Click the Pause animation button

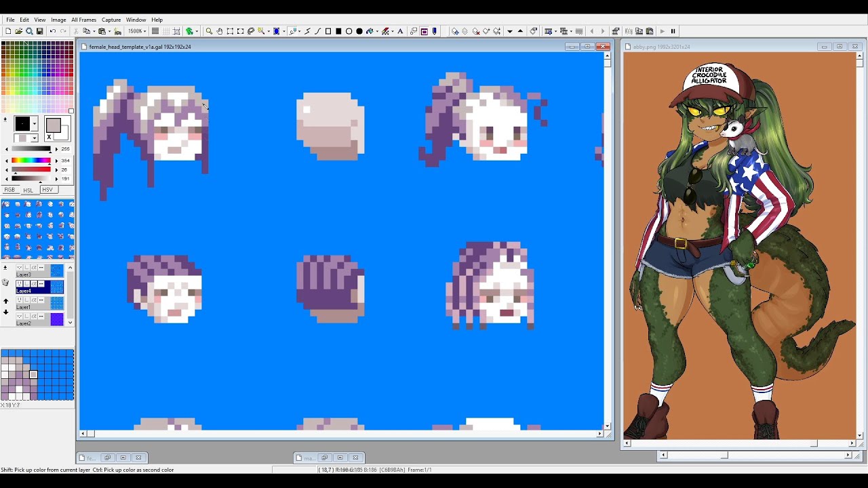tap(673, 31)
